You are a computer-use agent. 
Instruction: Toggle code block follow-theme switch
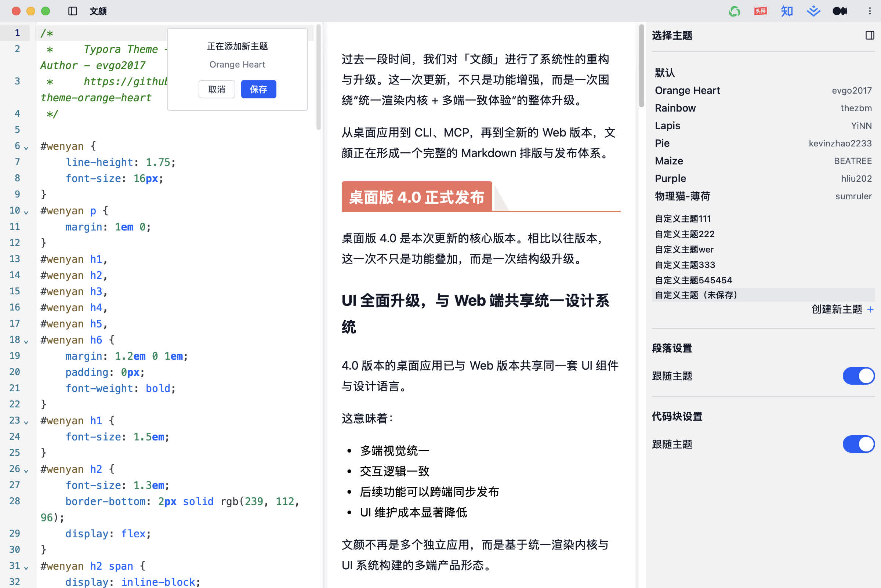pos(858,444)
